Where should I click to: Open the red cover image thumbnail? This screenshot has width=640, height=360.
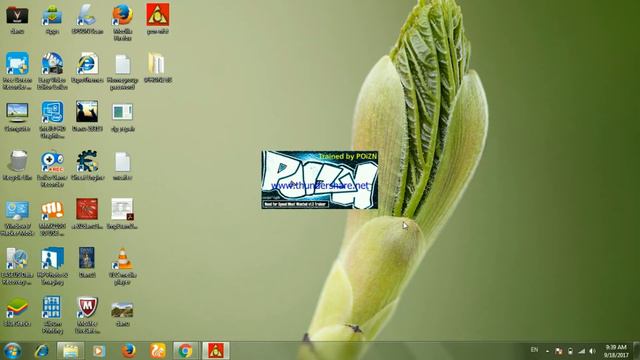point(87,209)
